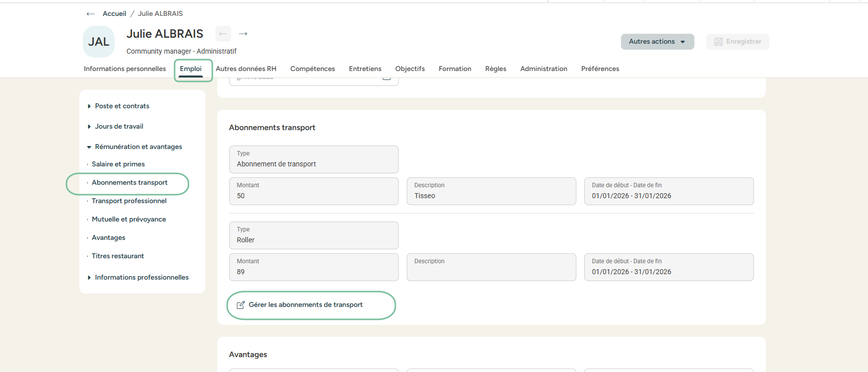Viewport: 868px width, 372px height.
Task: Expand the Poste et contrats section
Action: click(122, 106)
